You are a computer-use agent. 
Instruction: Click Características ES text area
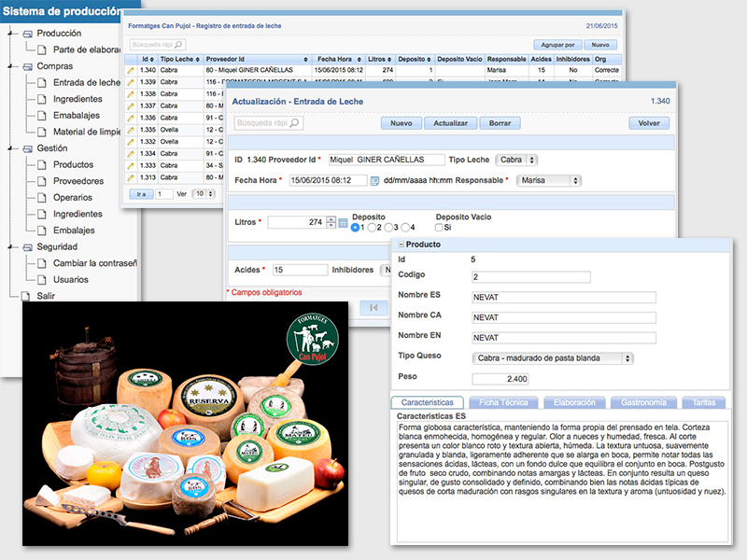pyautogui.click(x=562, y=481)
